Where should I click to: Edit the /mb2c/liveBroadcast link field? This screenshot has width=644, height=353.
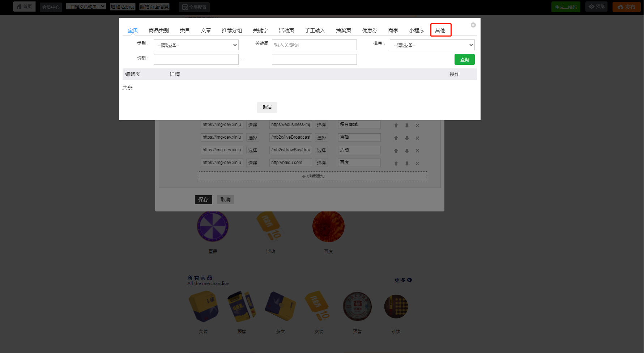[291, 137]
